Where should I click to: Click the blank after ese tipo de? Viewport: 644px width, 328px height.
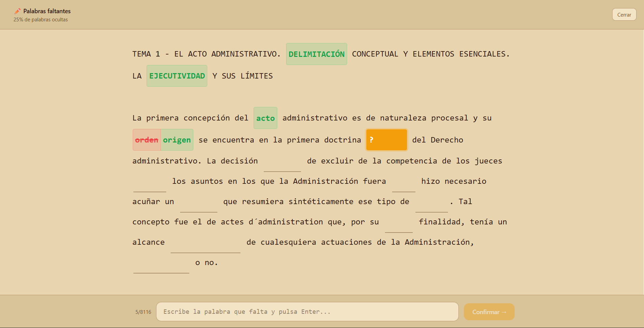click(431, 202)
